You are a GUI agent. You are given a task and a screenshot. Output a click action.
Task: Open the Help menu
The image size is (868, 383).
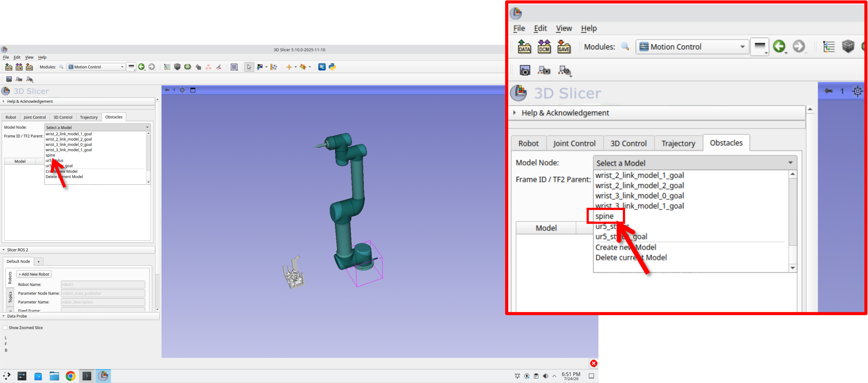pyautogui.click(x=42, y=57)
